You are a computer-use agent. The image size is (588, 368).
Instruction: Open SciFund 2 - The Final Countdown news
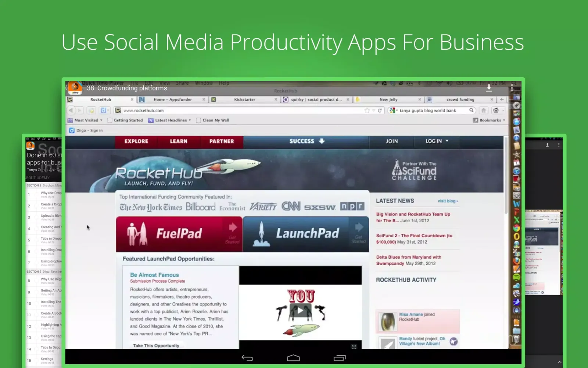[414, 239]
